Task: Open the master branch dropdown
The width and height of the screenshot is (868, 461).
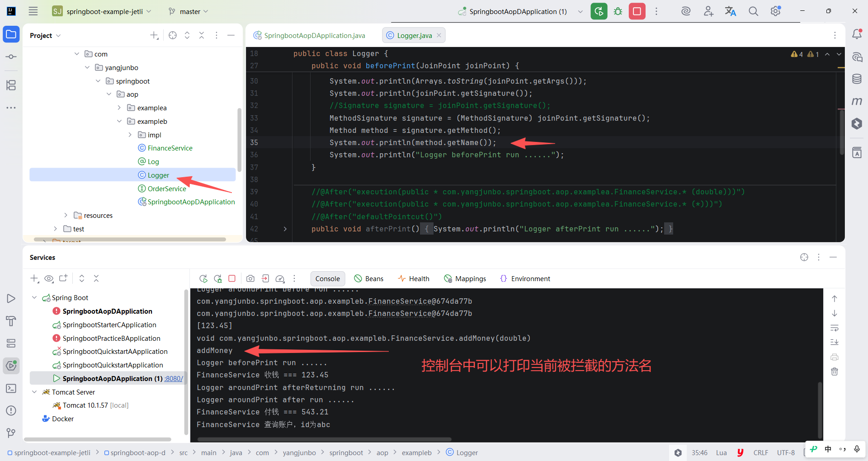Action: [189, 11]
